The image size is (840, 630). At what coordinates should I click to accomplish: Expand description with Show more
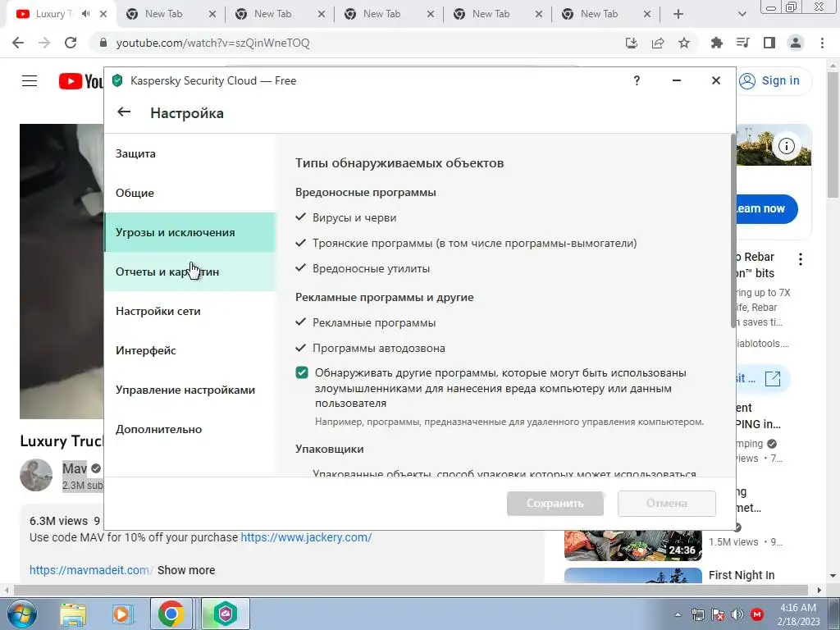(186, 570)
